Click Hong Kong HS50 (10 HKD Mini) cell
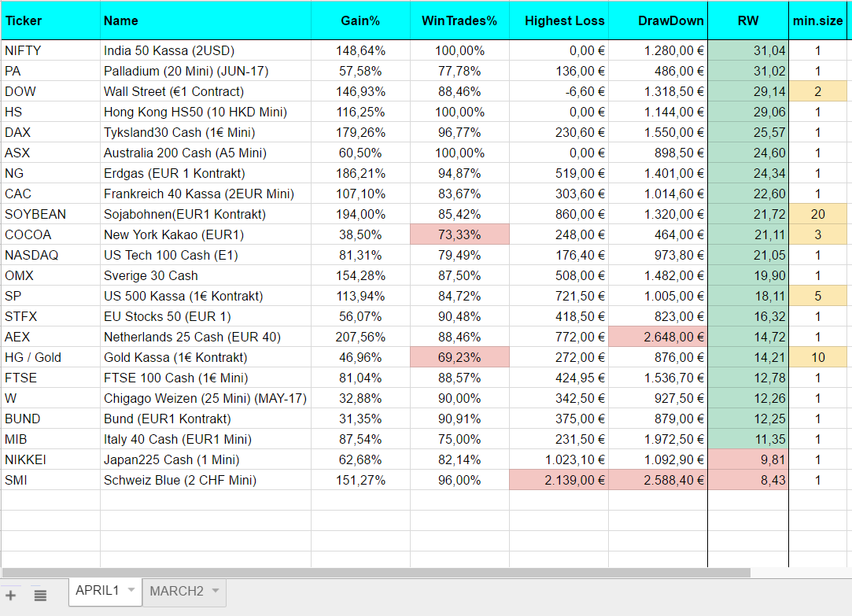The width and height of the screenshot is (852, 616). pyautogui.click(x=205, y=112)
